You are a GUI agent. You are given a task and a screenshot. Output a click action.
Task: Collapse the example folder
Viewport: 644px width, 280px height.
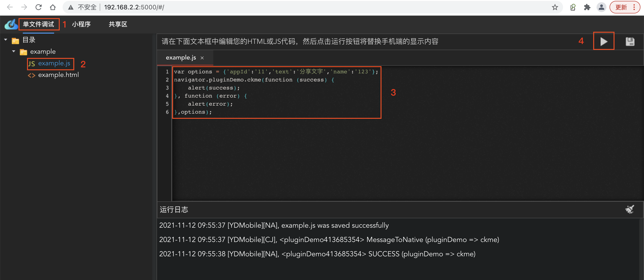click(13, 51)
